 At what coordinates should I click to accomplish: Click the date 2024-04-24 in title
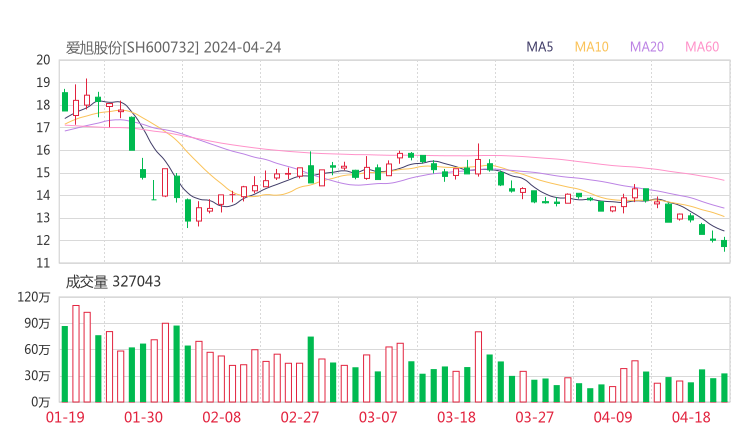(x=243, y=48)
